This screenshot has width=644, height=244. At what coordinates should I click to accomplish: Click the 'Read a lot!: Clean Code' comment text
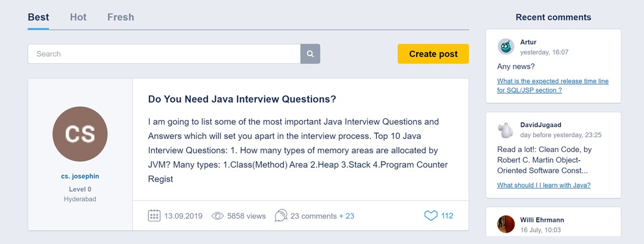(544, 160)
